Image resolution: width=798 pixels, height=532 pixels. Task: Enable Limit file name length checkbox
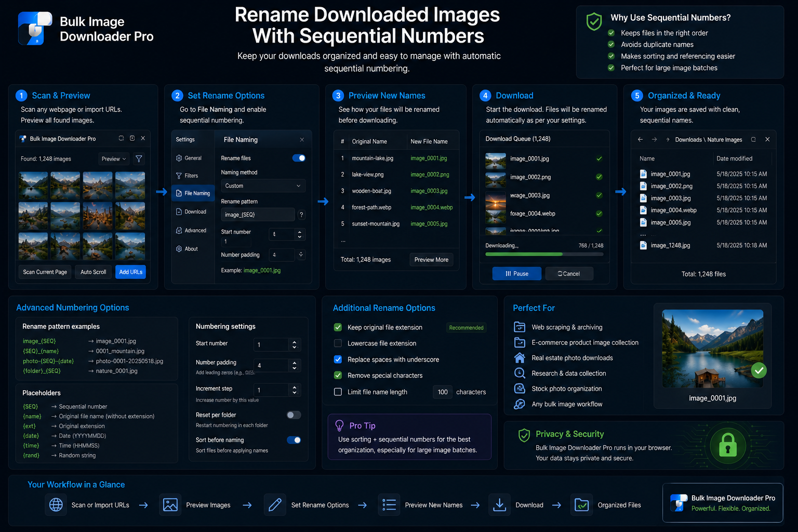coord(338,392)
